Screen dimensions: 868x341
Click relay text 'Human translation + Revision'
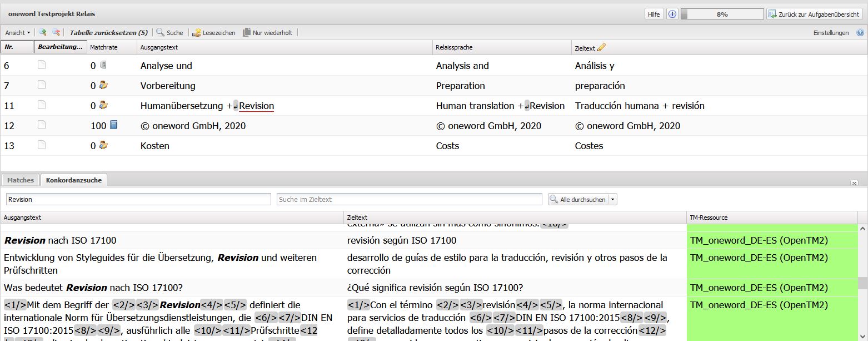pos(500,106)
